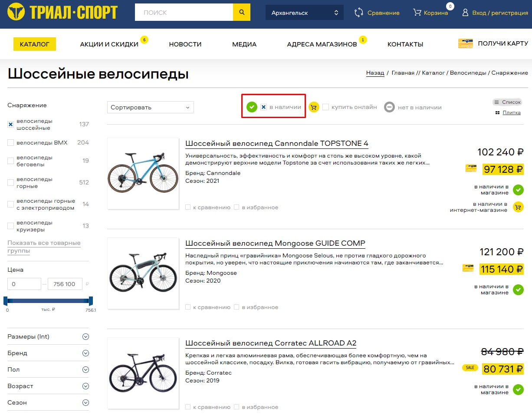
Task: Click the maximum price field showing 756 100
Action: (x=64, y=284)
